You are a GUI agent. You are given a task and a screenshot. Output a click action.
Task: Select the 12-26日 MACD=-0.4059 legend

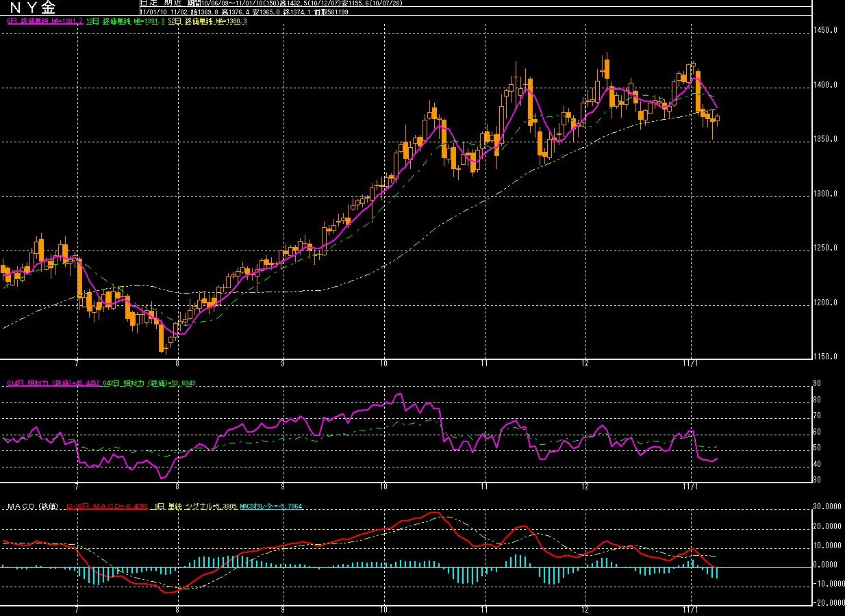[107, 506]
